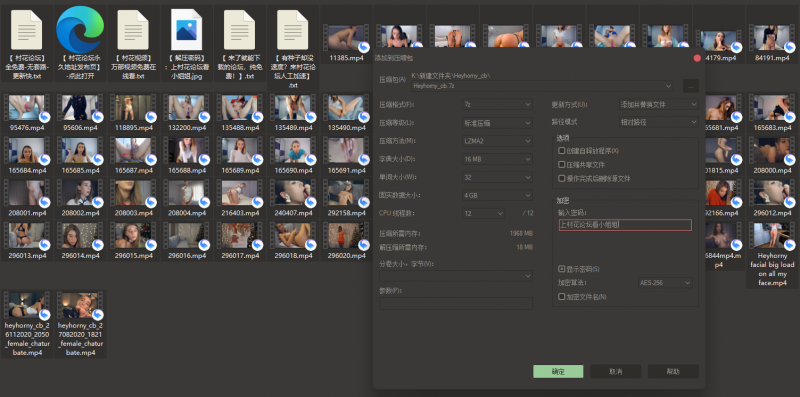
Task: Open 压缩等级 dropdown showing 标准压缩
Action: point(497,122)
